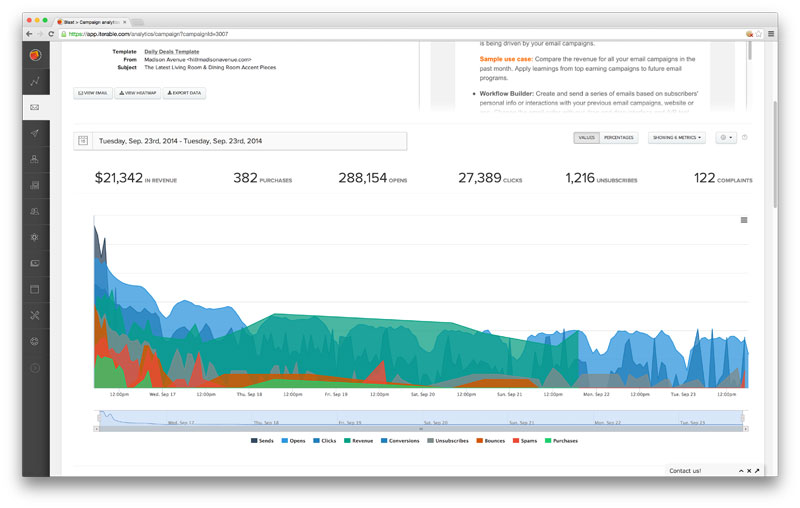
Task: Click the Iterable logo at sidebar top
Action: (35, 54)
